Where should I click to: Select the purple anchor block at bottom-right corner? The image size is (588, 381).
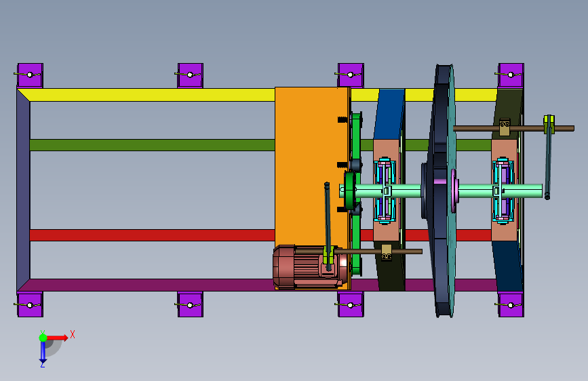[x=511, y=304]
